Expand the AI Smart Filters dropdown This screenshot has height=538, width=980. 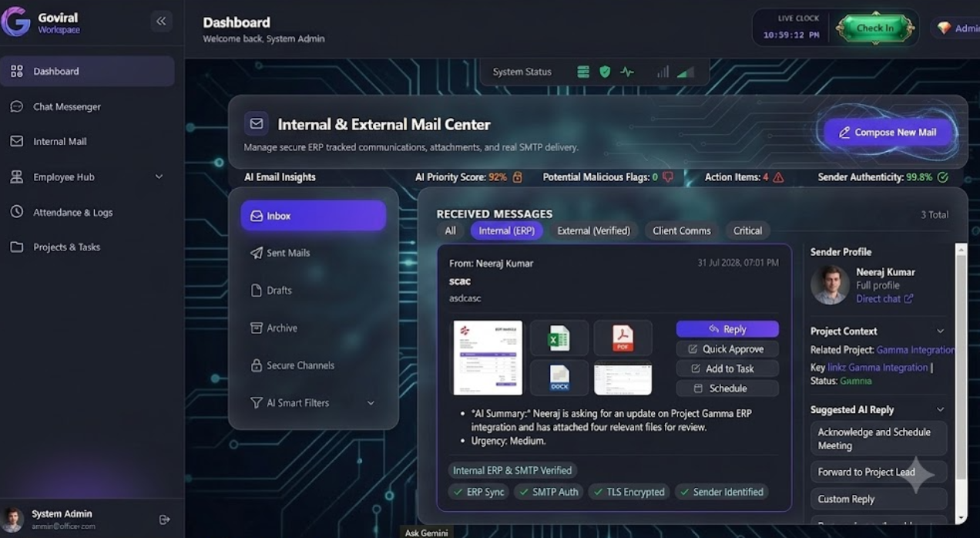371,403
